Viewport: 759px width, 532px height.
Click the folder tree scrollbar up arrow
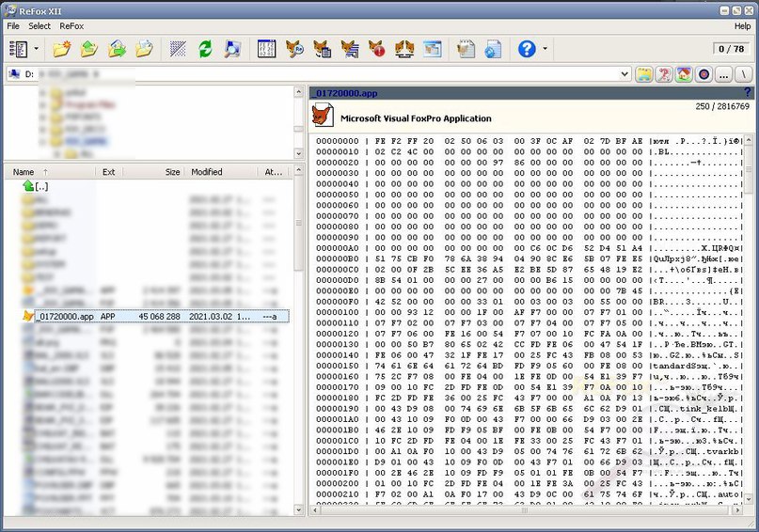(x=299, y=92)
